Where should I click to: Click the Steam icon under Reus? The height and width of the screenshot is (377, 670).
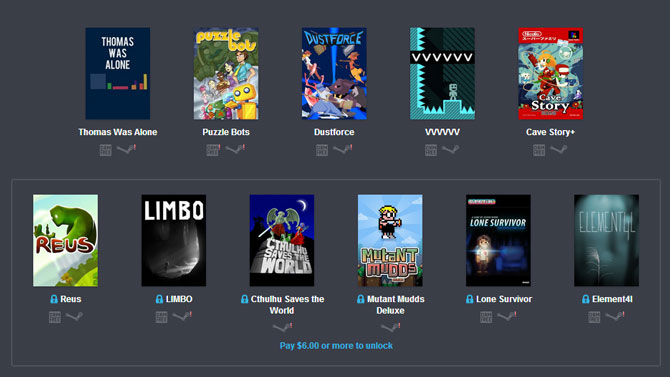point(74,316)
